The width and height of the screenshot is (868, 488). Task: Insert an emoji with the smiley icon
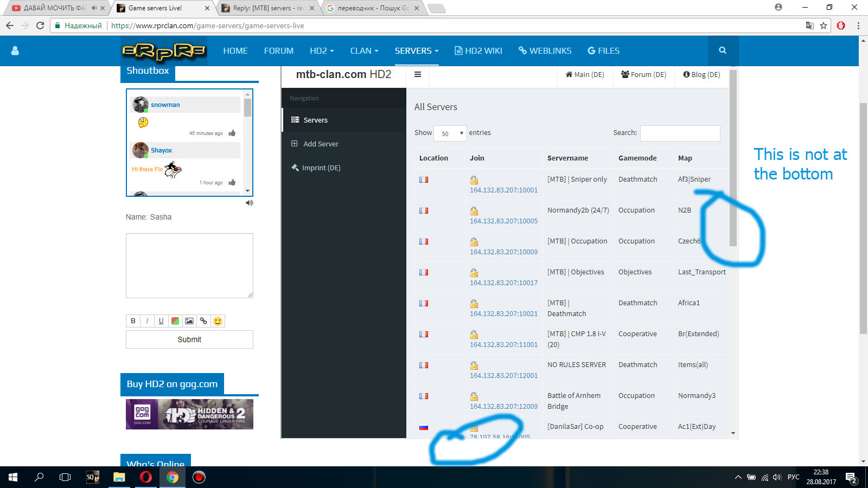click(x=218, y=321)
